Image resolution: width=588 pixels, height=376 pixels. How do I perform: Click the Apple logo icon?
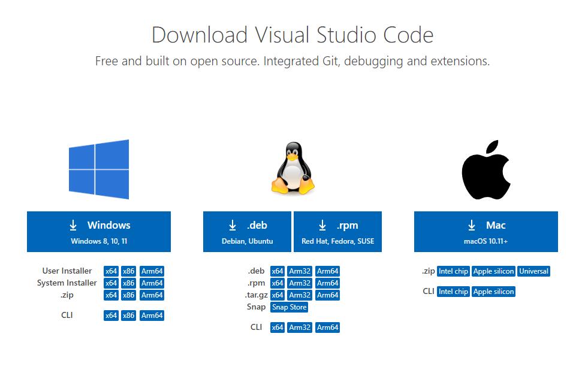pyautogui.click(x=486, y=169)
